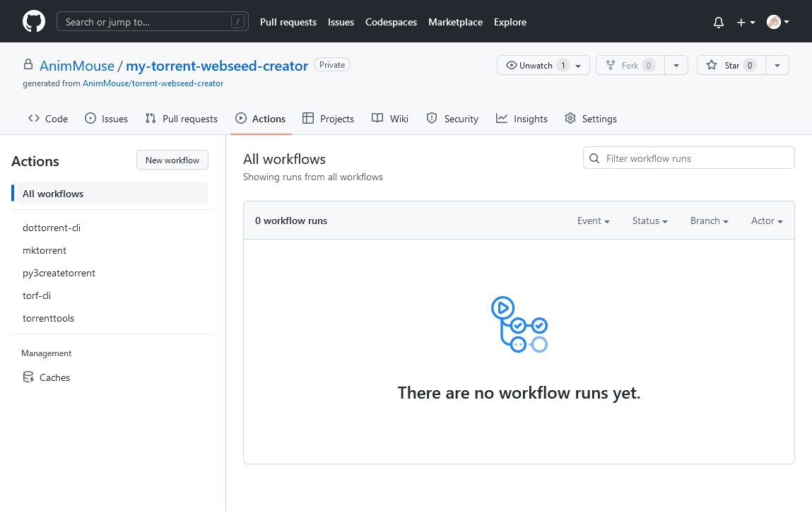The image size is (812, 511).
Task: Open Codespaces from the top bar
Action: [x=391, y=22]
